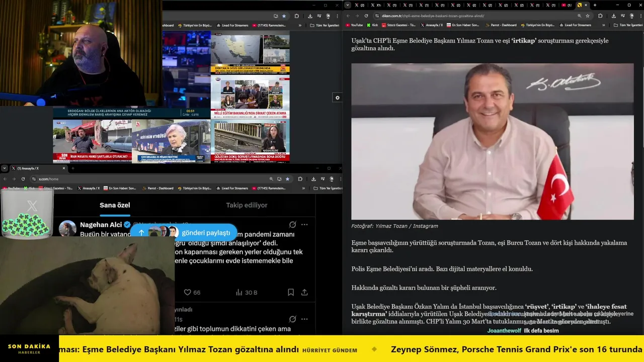Bookmark the Nagehan Alci post
The width and height of the screenshot is (644, 362).
pyautogui.click(x=291, y=292)
